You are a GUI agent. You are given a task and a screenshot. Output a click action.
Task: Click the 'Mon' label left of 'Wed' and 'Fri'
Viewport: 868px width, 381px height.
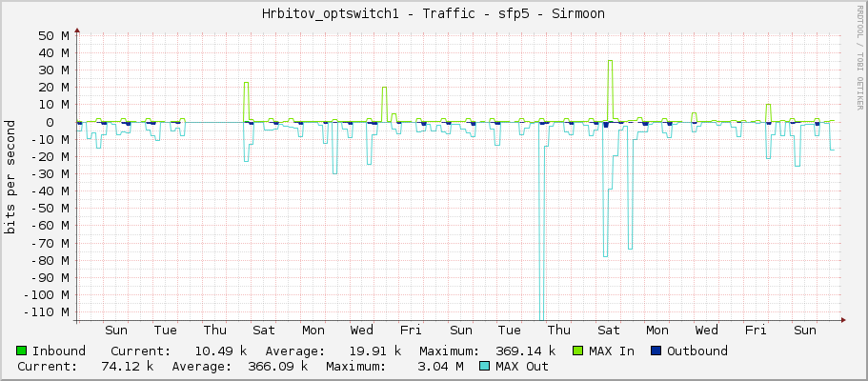pyautogui.click(x=313, y=331)
